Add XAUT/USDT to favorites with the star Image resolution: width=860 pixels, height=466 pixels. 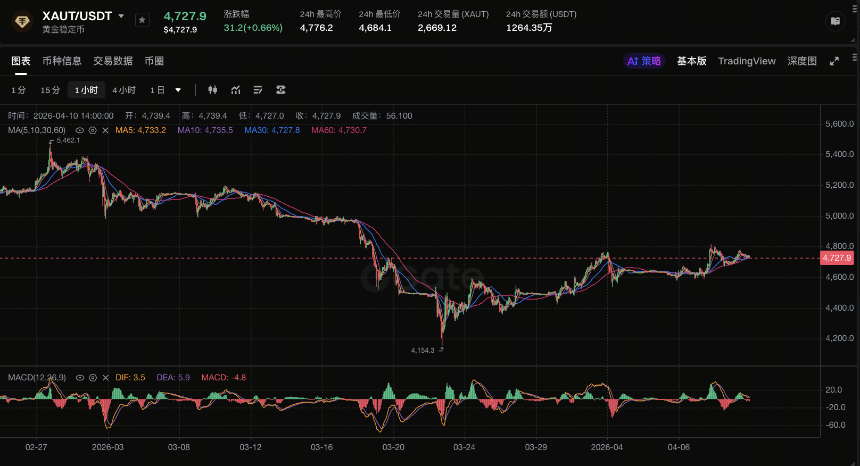tap(142, 20)
